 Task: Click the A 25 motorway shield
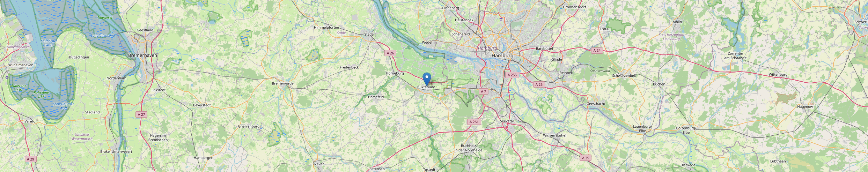[x=539, y=84]
